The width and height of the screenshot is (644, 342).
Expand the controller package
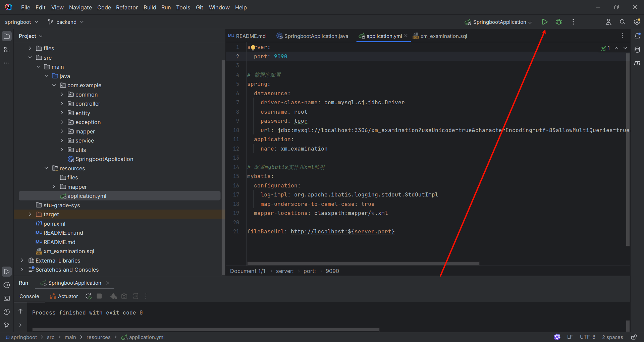point(62,104)
